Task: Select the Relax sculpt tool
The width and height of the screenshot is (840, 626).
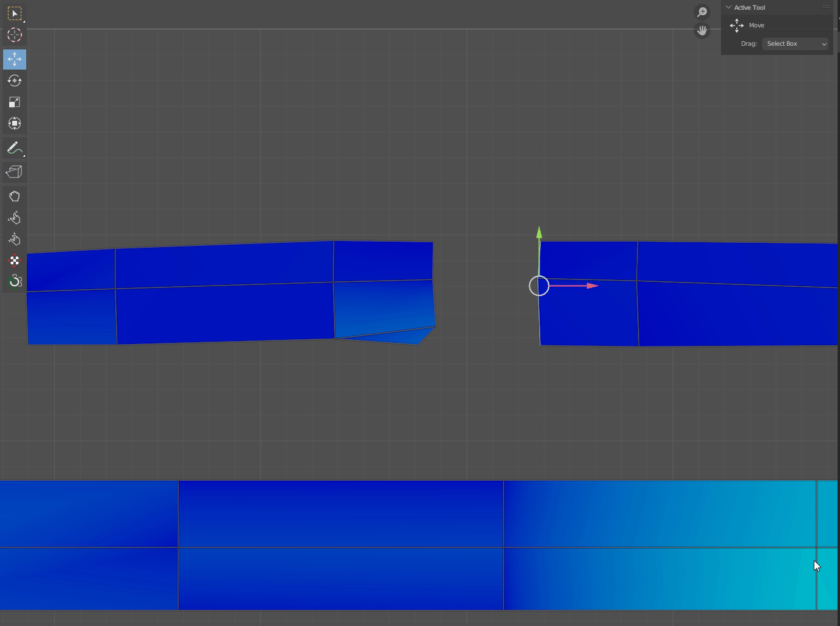Action: tap(15, 217)
